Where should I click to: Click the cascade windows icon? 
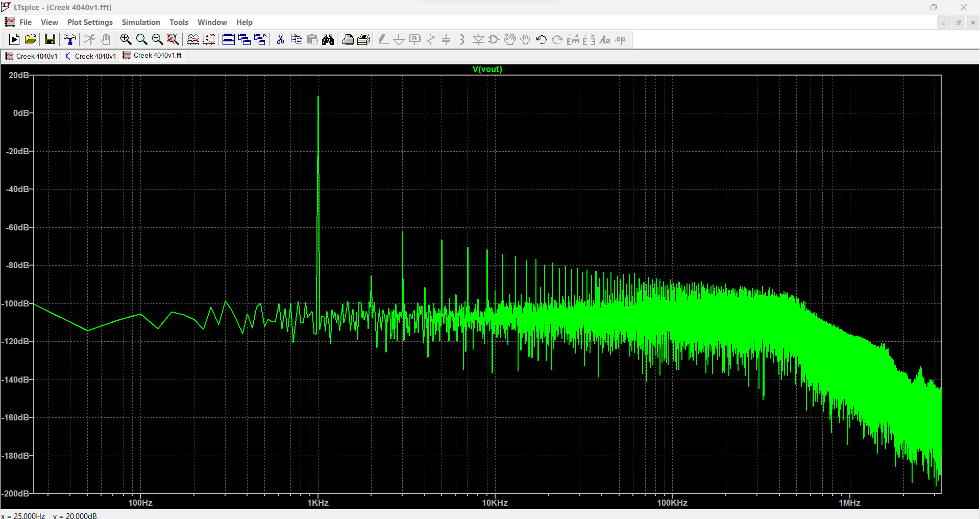tap(244, 39)
